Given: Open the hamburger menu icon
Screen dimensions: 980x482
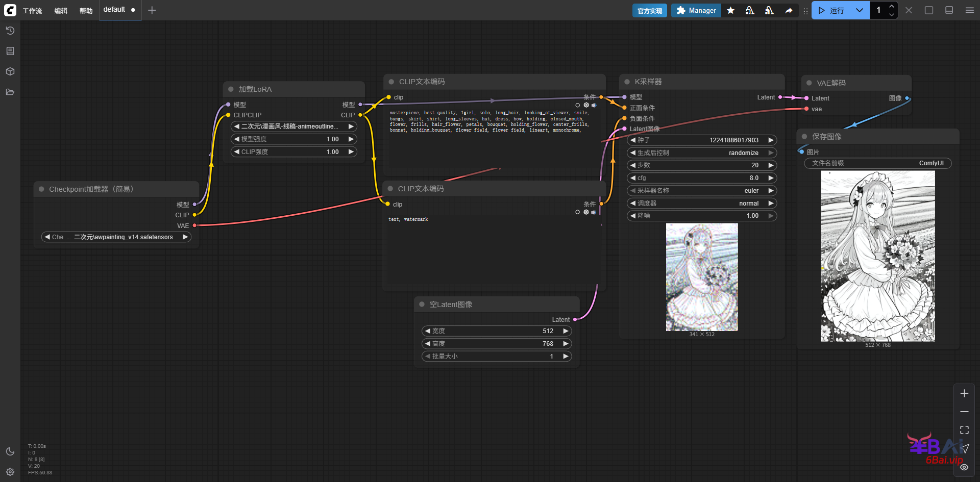Looking at the screenshot, I should pyautogui.click(x=970, y=10).
